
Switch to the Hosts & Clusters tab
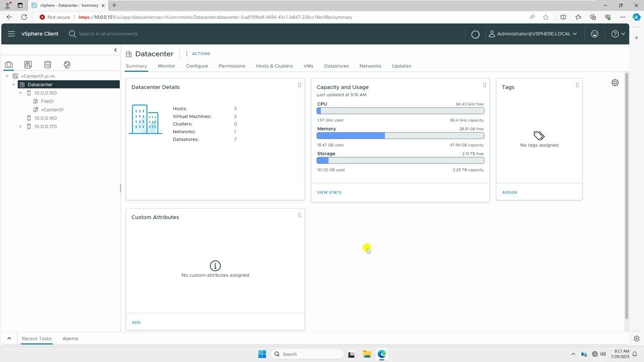coord(274,66)
